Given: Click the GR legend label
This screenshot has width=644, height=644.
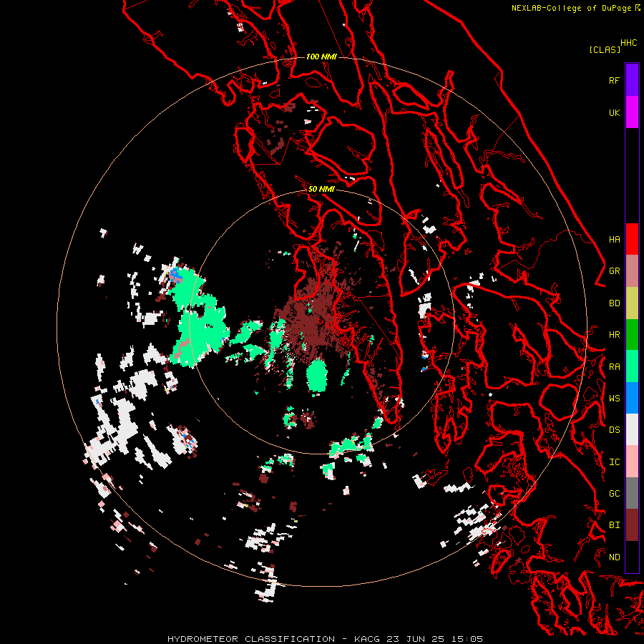Looking at the screenshot, I should (x=614, y=271).
